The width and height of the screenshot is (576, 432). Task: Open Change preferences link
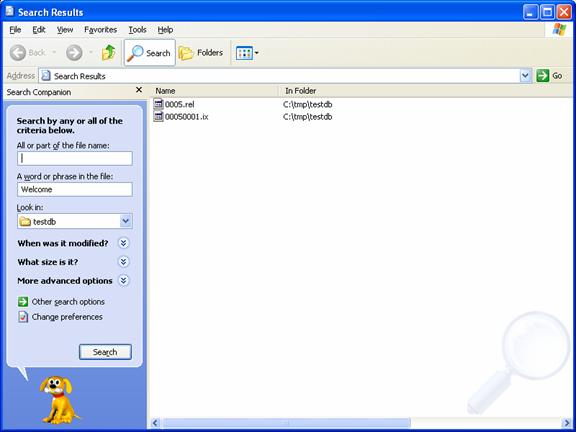(67, 317)
